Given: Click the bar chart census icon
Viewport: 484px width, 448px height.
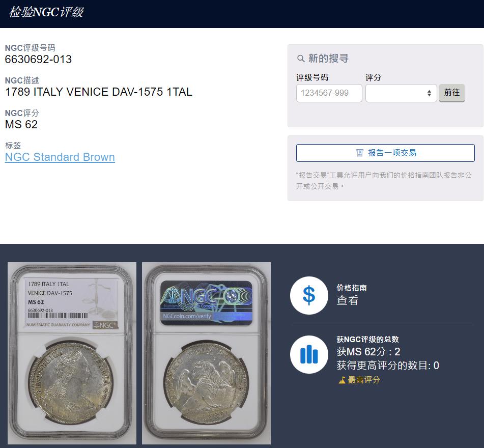Looking at the screenshot, I should (x=309, y=354).
